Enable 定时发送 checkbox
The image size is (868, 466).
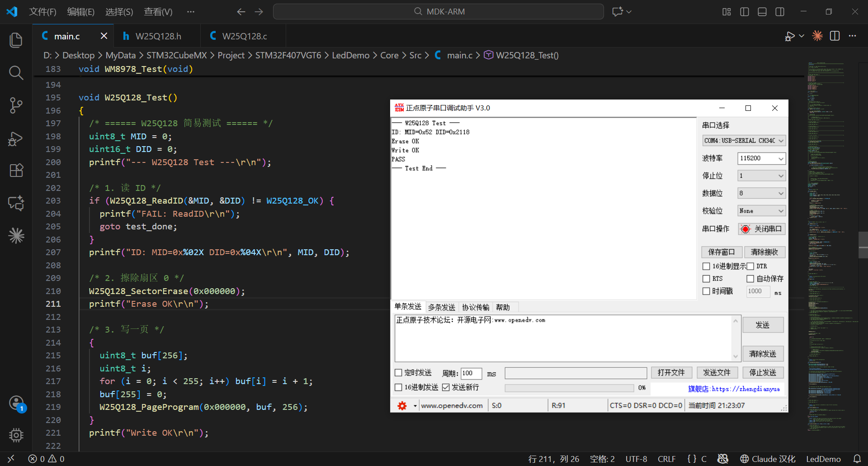[398, 373]
